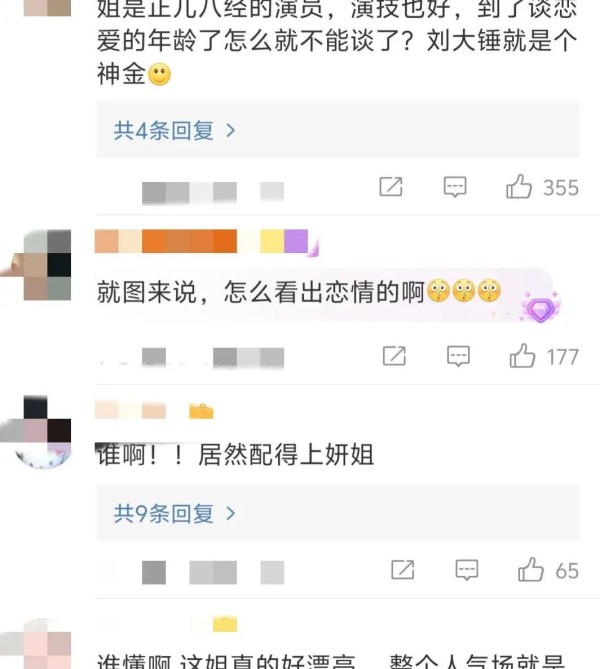Tap the purple diamond badge on comment bubble
Image resolution: width=600 pixels, height=669 pixels.
point(541,308)
